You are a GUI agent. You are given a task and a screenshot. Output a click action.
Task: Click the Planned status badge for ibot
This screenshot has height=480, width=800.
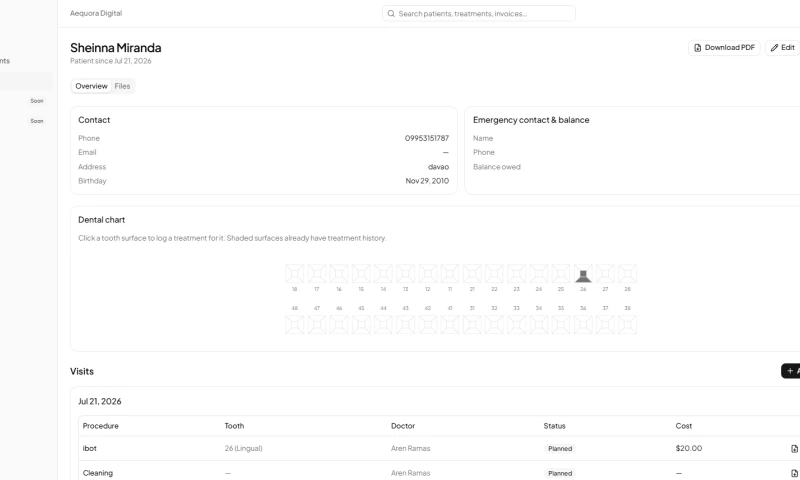coord(560,449)
